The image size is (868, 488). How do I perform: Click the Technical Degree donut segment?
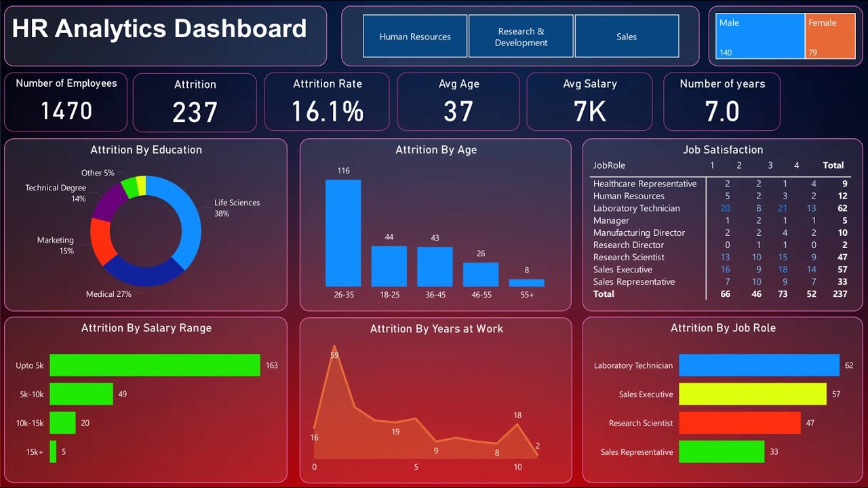(x=108, y=201)
